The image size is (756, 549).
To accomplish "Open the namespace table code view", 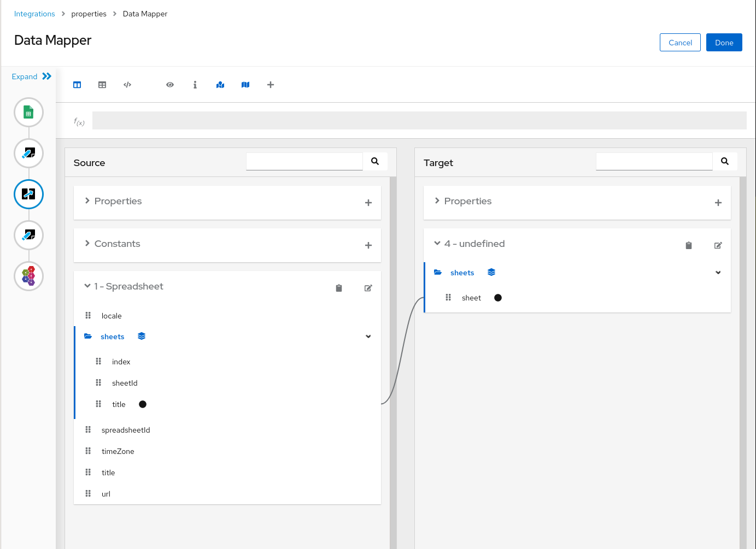I will (x=127, y=85).
